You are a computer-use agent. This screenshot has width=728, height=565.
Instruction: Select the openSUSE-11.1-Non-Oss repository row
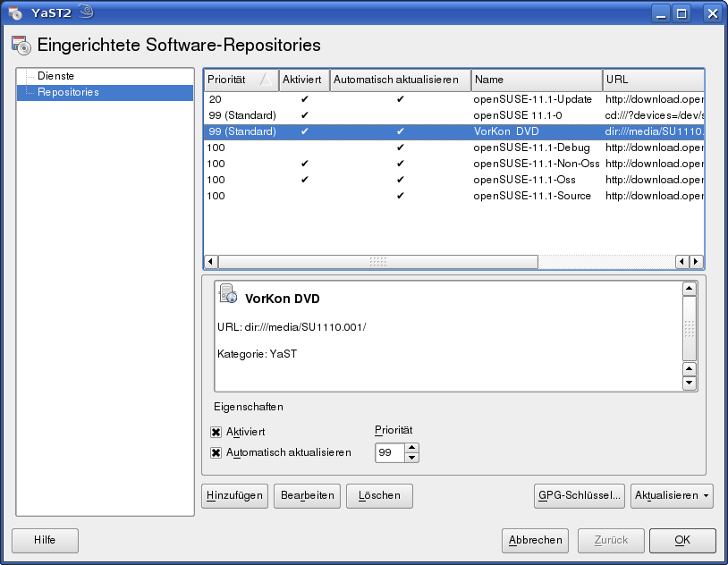coord(454,164)
